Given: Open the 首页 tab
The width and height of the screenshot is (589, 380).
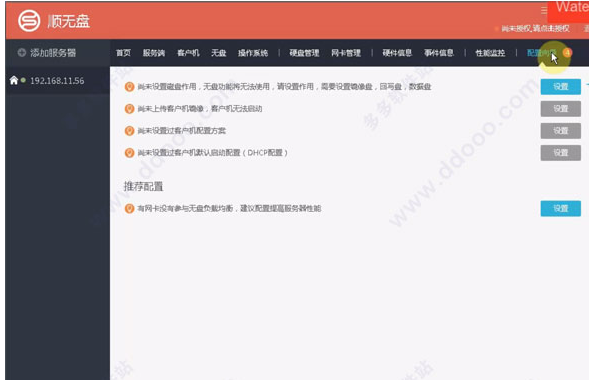Looking at the screenshot, I should click(123, 53).
